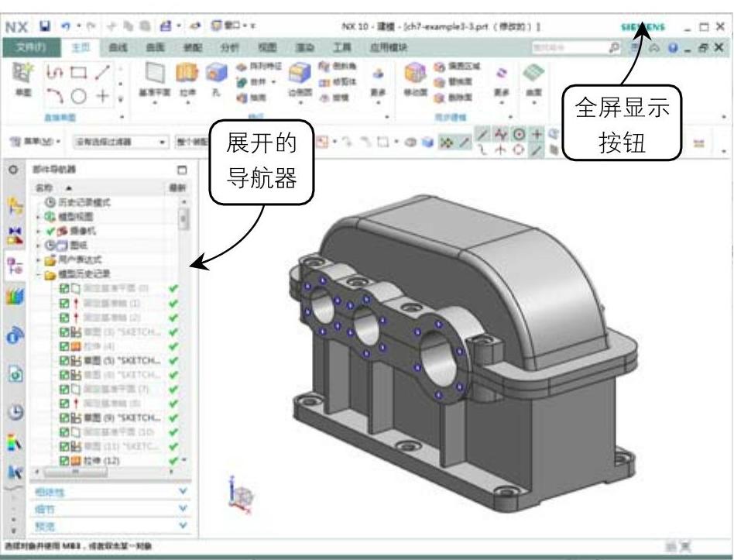Uncheck the 拉伸 (4) feature checkbox
This screenshot has height=560, width=734.
click(64, 346)
